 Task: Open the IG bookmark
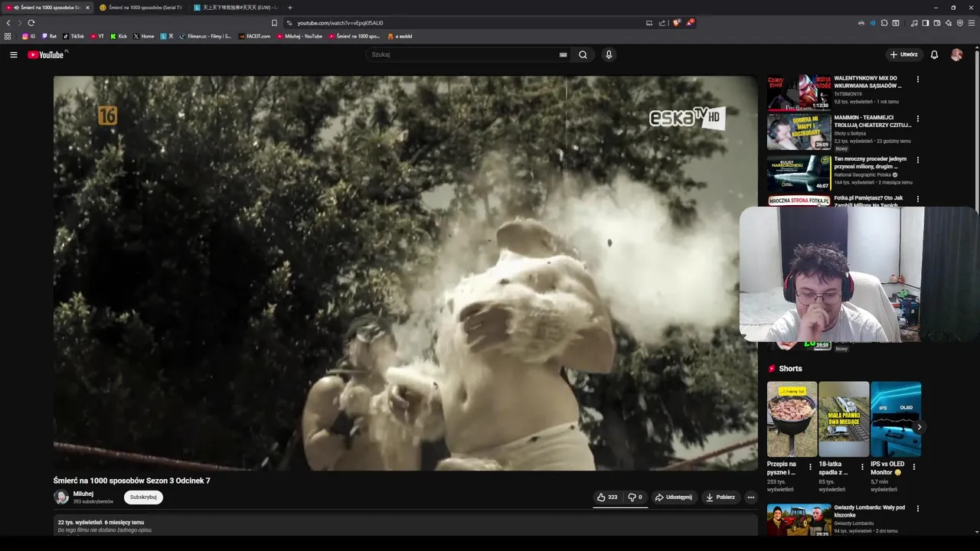pos(28,36)
